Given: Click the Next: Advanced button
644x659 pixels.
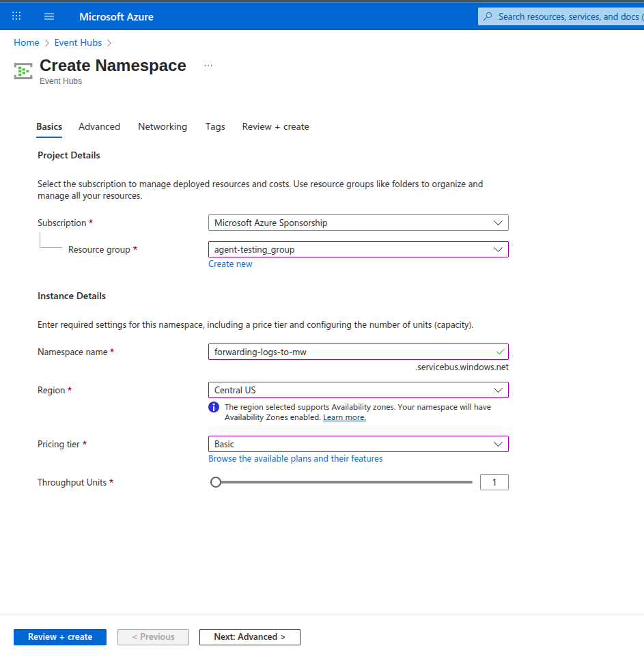Looking at the screenshot, I should pos(249,636).
